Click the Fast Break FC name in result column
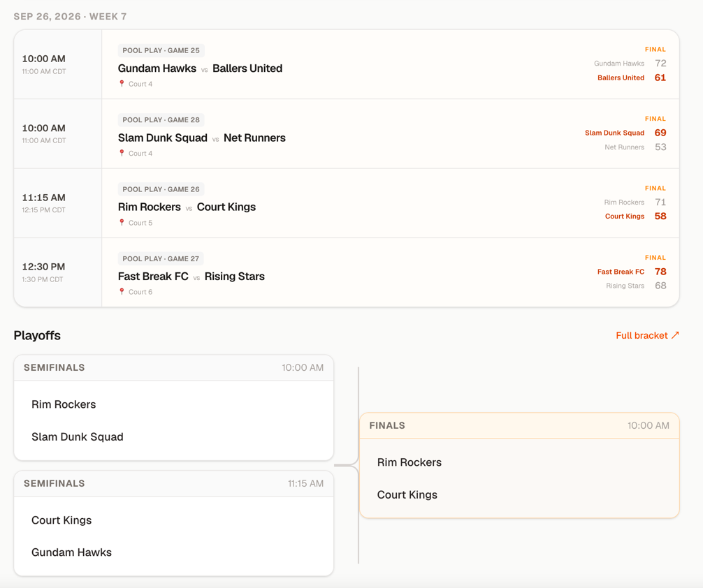 point(621,272)
